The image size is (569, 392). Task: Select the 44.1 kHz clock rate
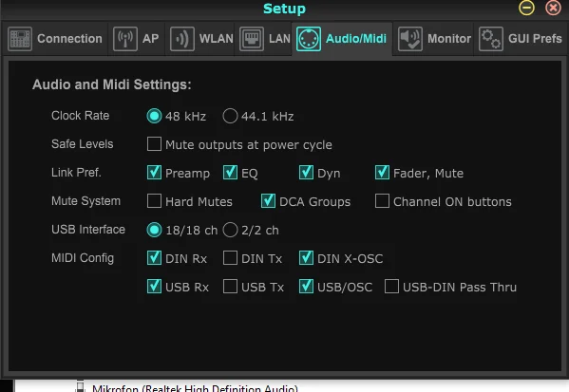230,116
